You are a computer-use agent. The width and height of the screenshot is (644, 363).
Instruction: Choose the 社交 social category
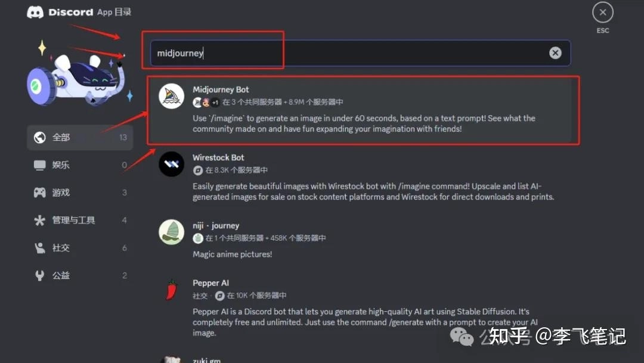[x=80, y=247]
